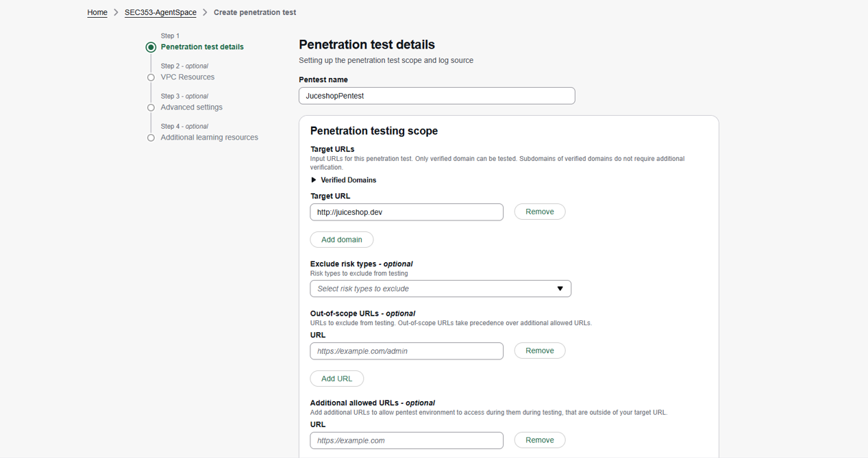Remove the juiceshop.dev target URL

point(539,212)
